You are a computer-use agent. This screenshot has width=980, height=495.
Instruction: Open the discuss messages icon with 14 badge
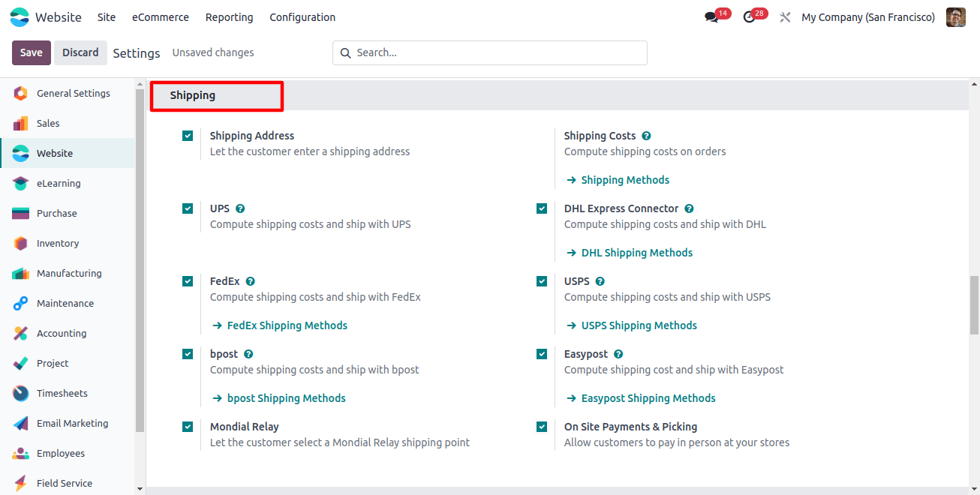[x=711, y=17]
